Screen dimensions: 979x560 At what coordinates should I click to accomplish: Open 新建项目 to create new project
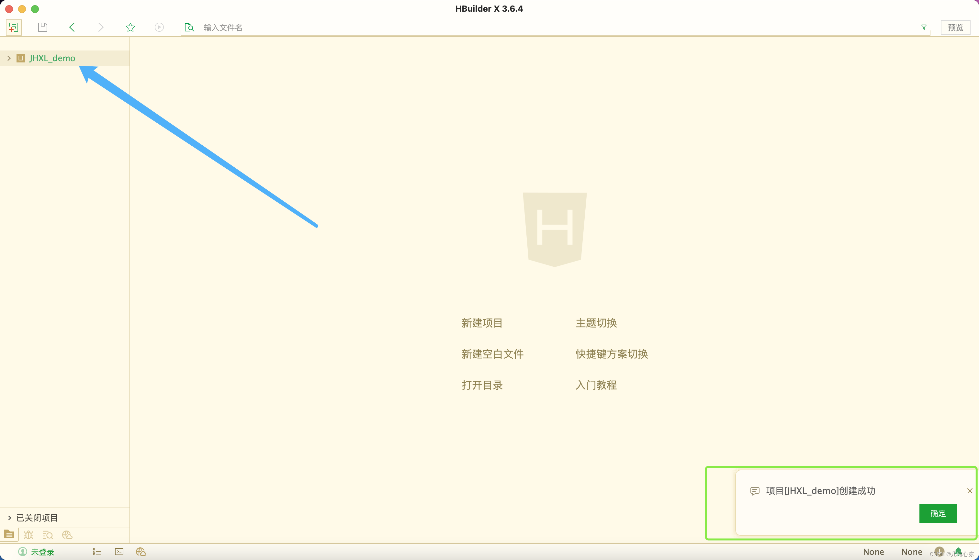[481, 322]
